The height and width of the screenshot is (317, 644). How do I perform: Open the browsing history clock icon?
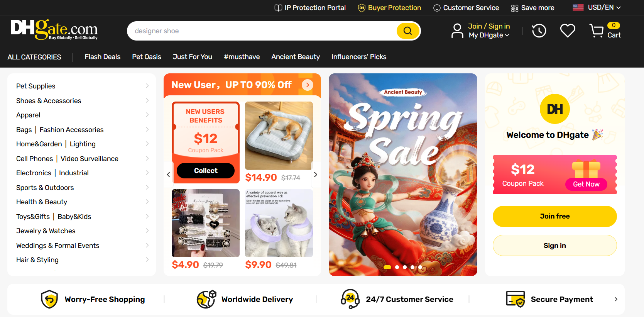(539, 31)
